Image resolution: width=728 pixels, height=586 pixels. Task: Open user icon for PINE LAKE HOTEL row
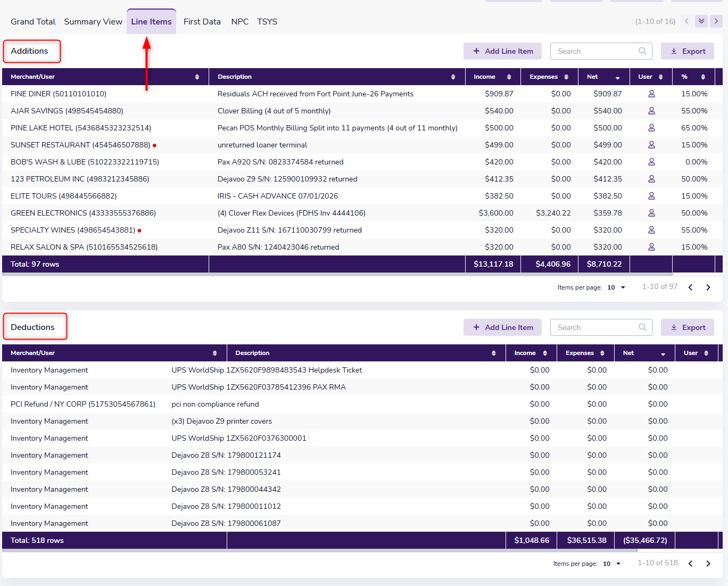pos(651,128)
